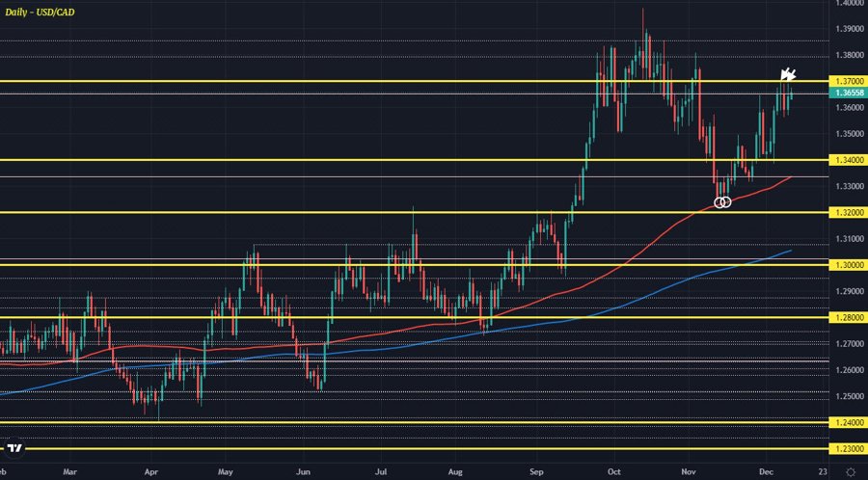Click the 1.26000 price axis label

click(x=849, y=370)
